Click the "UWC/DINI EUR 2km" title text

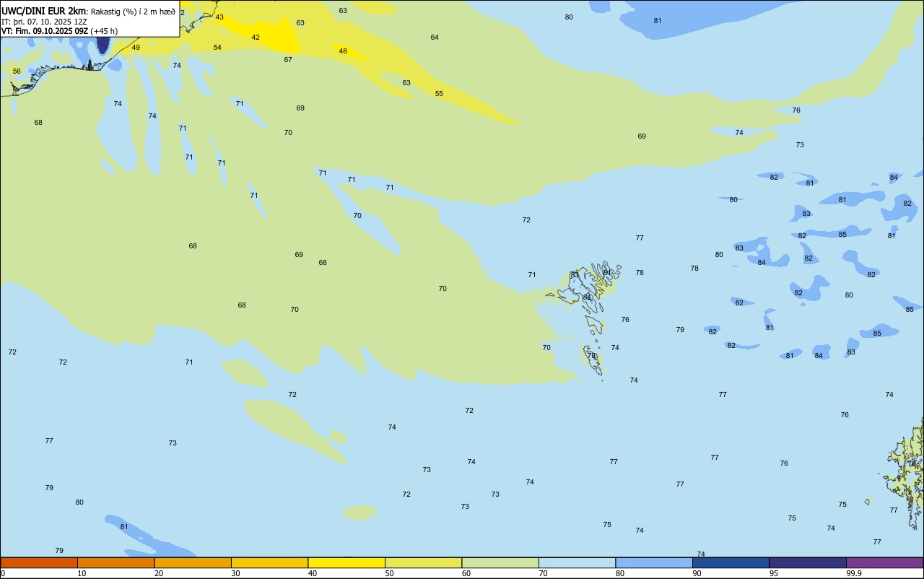click(x=43, y=11)
